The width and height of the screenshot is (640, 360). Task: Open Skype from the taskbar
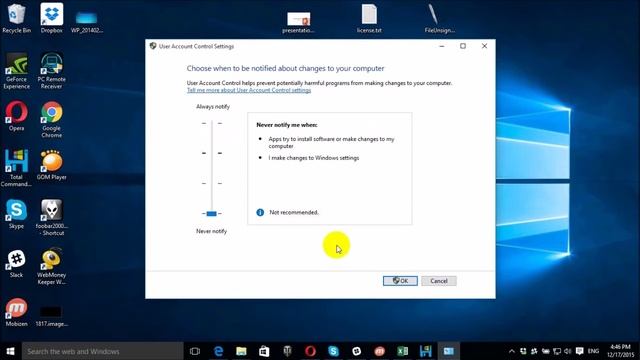tap(333, 351)
